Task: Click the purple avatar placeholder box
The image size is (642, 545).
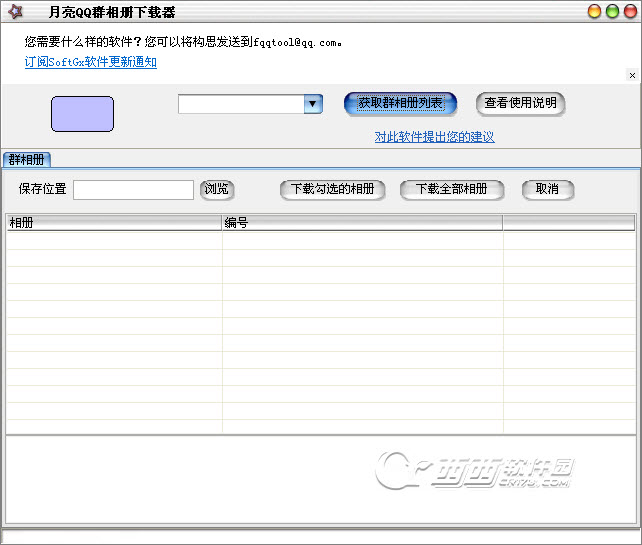Action: [82, 114]
